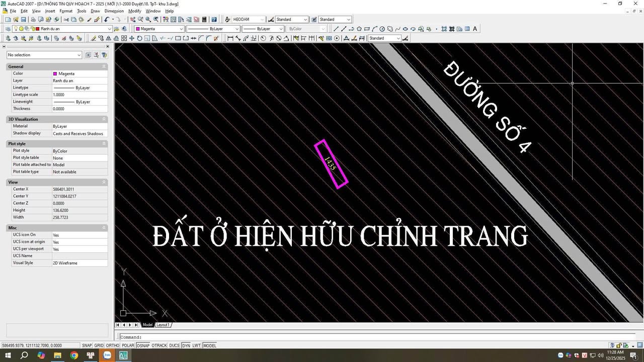This screenshot has width=644, height=362.
Task: Select the Line tool in the Draw toolbar
Action: click(336, 29)
